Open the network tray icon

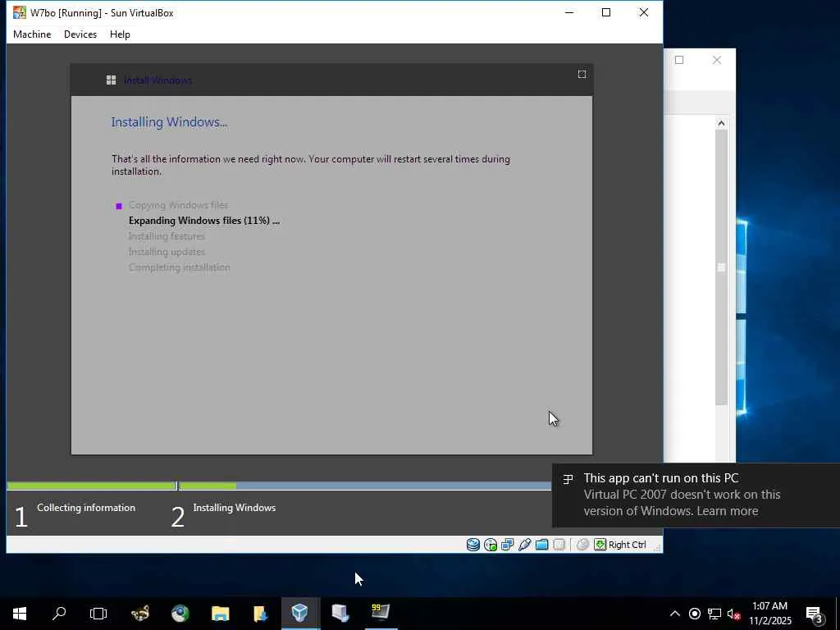(x=714, y=614)
